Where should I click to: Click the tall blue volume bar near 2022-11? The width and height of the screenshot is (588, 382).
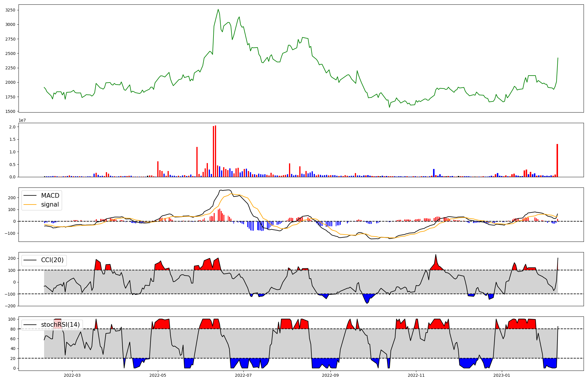[x=434, y=173]
